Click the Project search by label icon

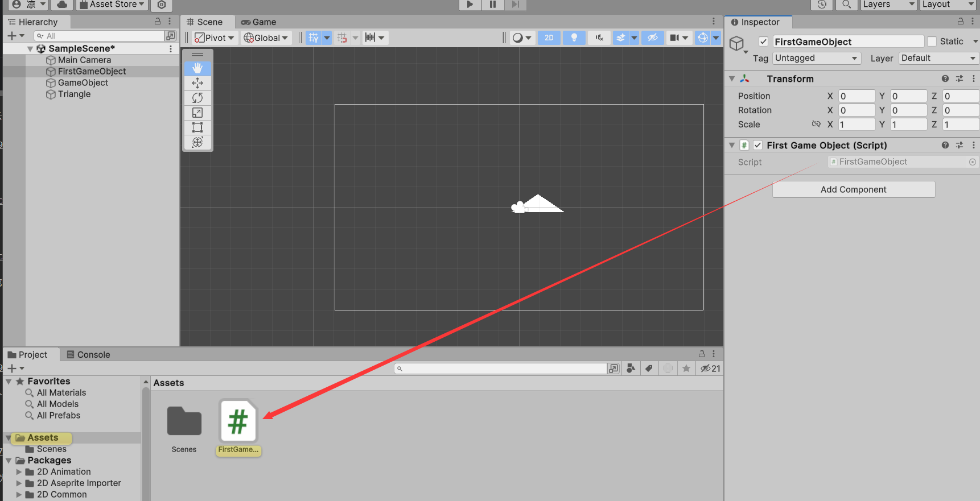click(x=649, y=368)
